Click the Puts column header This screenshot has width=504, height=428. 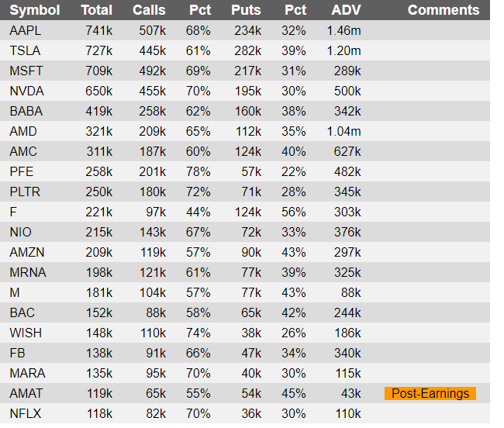pos(247,10)
